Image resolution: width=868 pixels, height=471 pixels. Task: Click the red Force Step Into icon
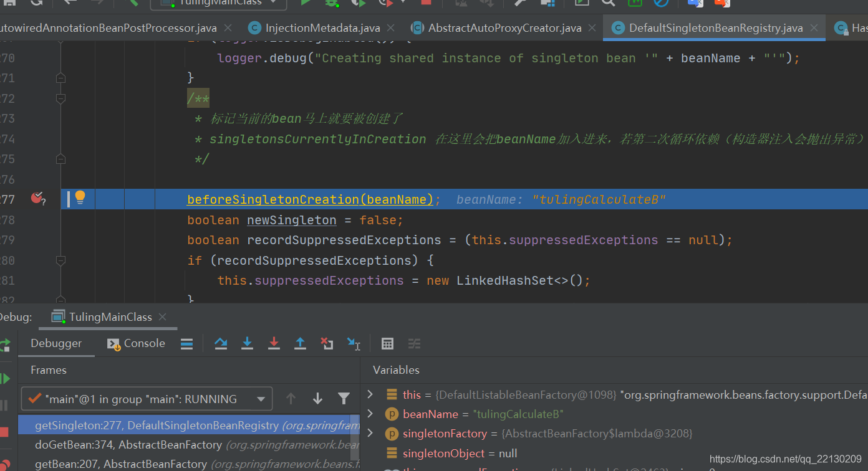pyautogui.click(x=274, y=343)
